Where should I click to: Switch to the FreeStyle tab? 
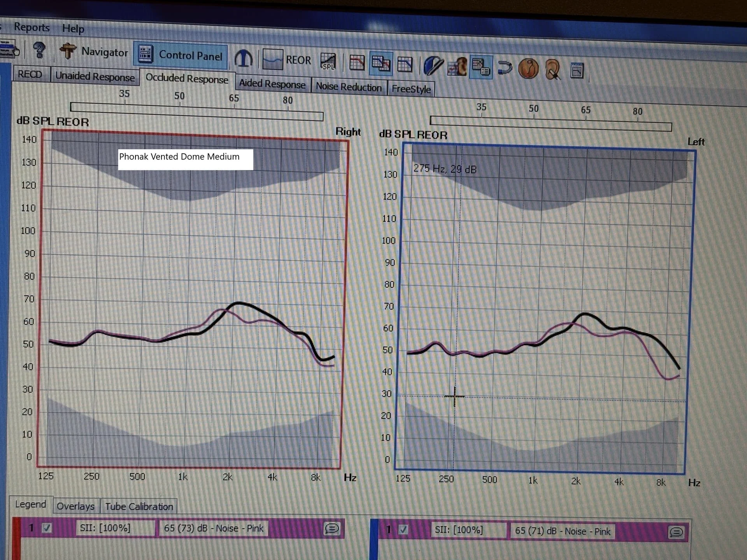coord(411,89)
